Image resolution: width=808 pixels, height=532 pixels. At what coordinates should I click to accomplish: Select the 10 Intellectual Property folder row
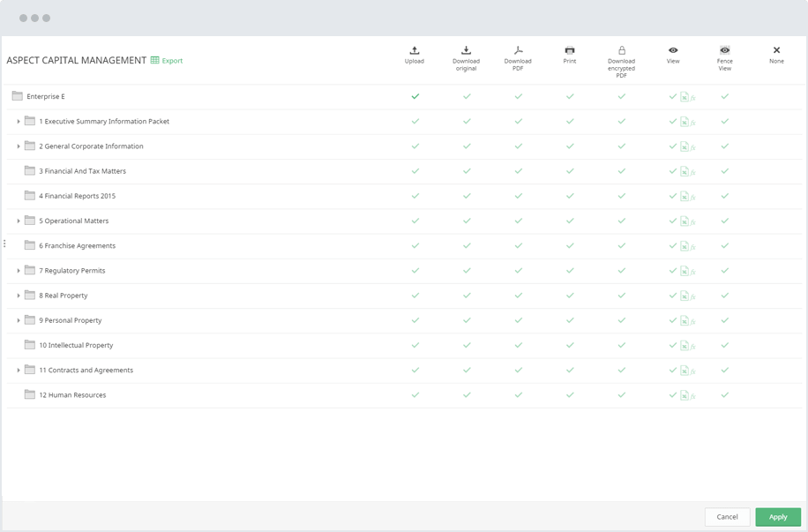pos(76,346)
